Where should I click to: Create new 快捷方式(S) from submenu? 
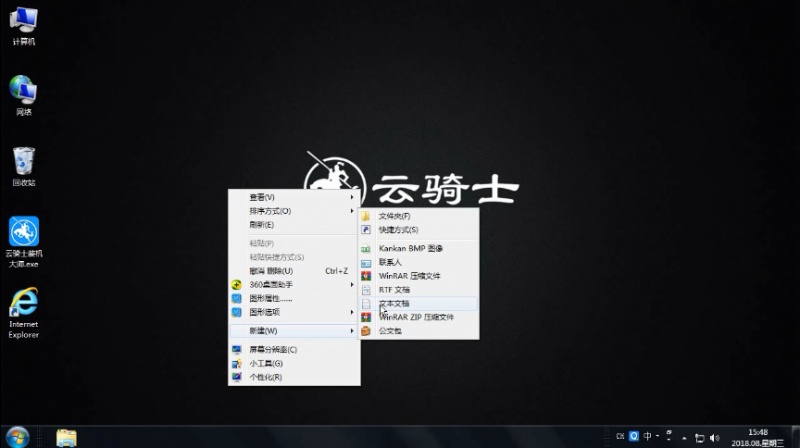[x=419, y=230]
